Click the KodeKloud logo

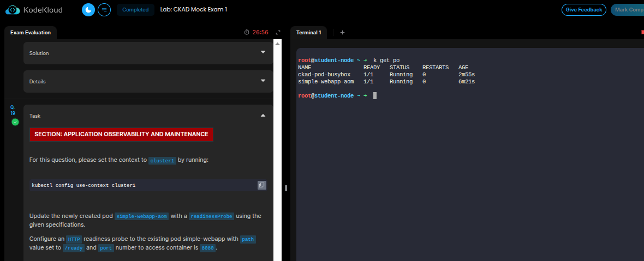(34, 10)
